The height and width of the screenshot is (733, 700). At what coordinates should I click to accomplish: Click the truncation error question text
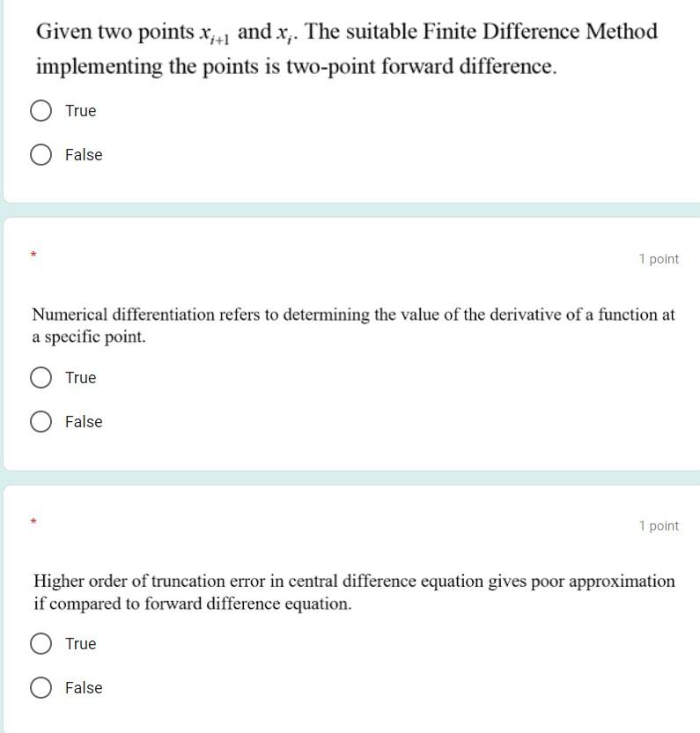point(352,592)
